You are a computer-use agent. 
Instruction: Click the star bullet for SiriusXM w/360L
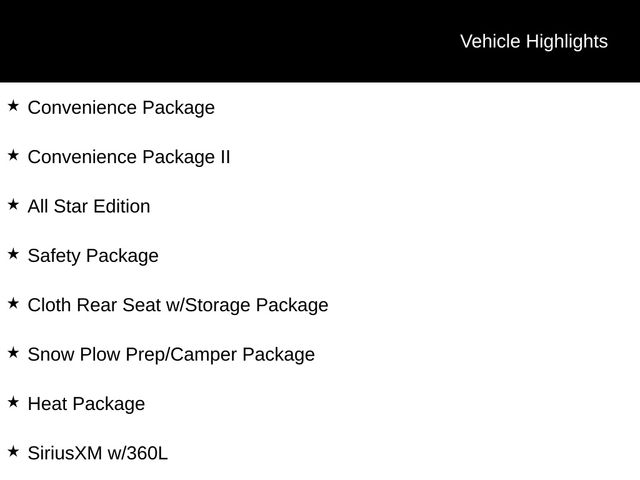coord(12,452)
